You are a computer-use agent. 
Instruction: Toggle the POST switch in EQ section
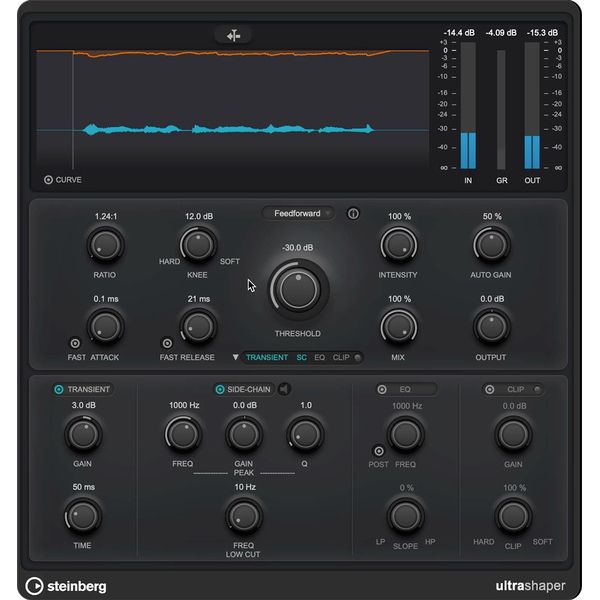(378, 451)
